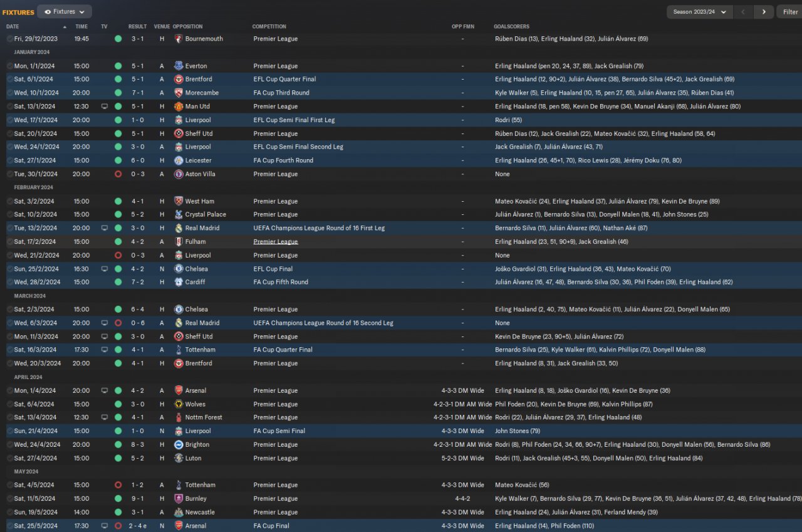This screenshot has width=802, height=532.
Task: Click the goalscorer text John Stones (79)
Action: pyautogui.click(x=518, y=431)
